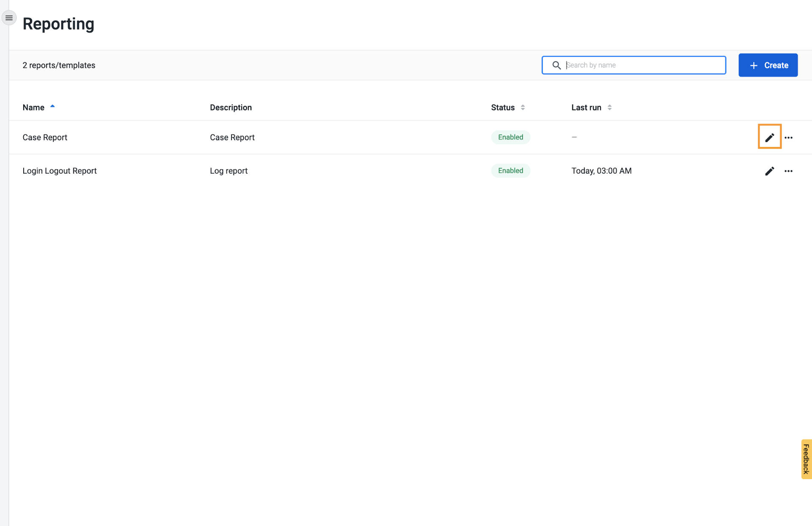
Task: Open the ellipsis menu for Case Report
Action: [x=789, y=137]
